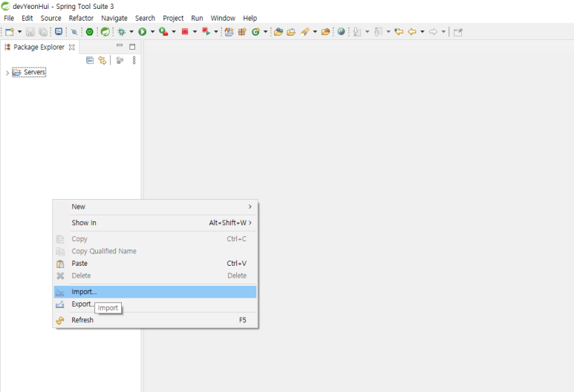
Task: Open the Web Browser globe icon
Action: pos(341,32)
